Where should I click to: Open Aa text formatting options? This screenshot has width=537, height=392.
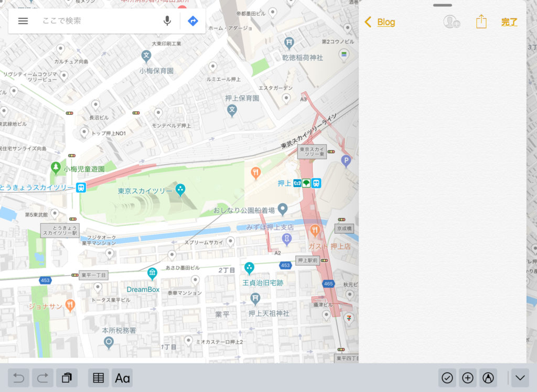click(122, 378)
